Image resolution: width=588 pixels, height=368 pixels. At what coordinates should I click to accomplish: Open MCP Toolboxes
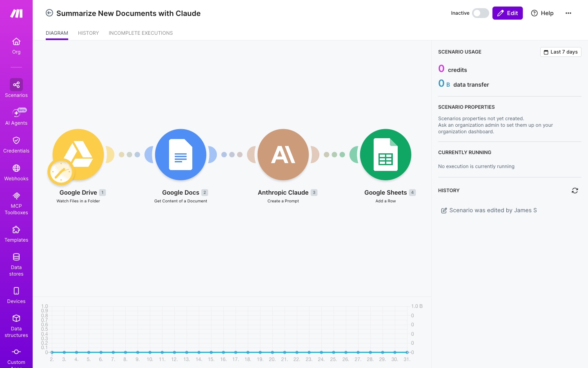pyautogui.click(x=16, y=203)
